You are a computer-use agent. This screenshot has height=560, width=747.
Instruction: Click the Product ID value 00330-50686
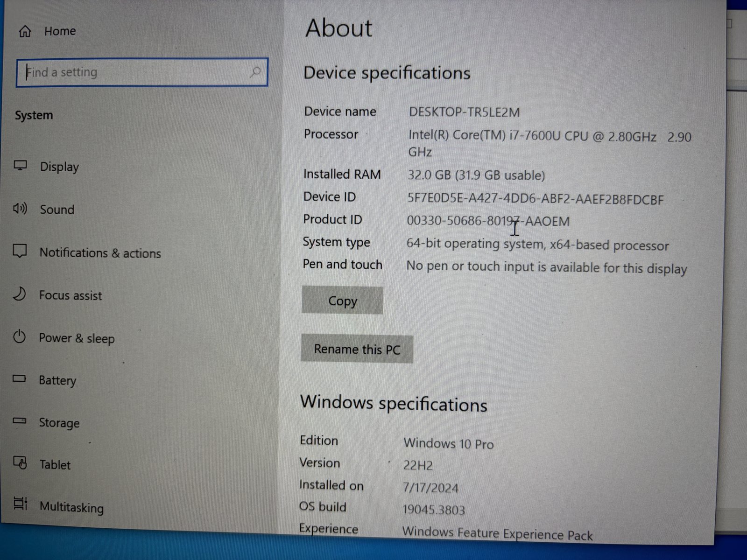[488, 221]
